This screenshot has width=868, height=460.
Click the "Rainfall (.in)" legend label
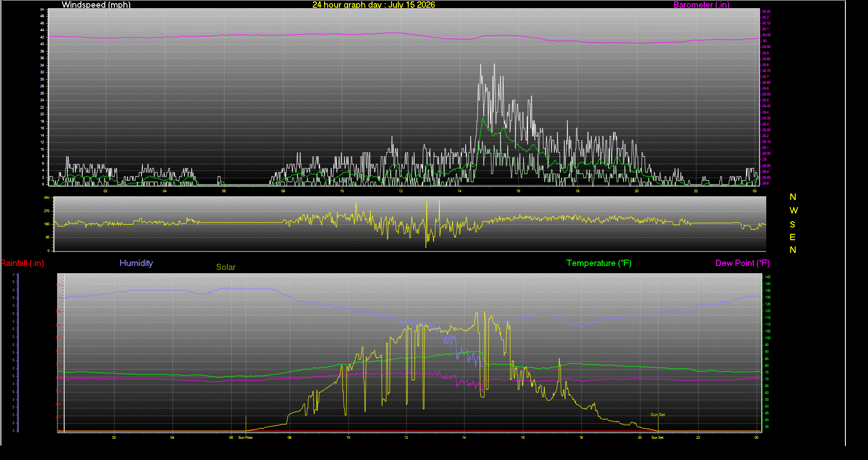click(22, 263)
